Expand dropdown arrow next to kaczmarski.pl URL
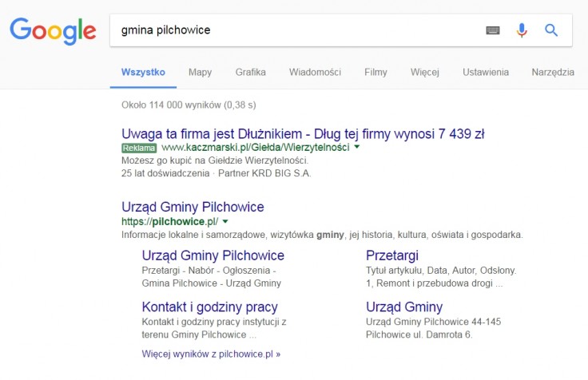Image resolution: width=588 pixels, height=380 pixels. (x=357, y=148)
